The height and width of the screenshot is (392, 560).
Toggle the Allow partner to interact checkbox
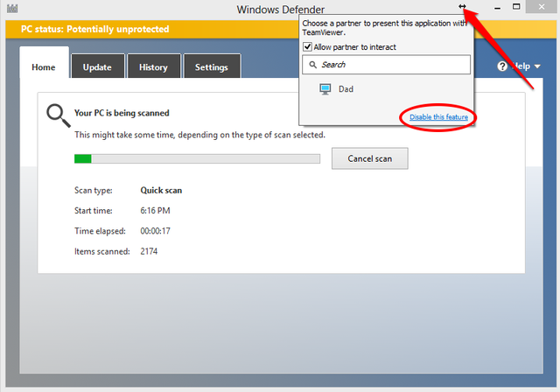point(307,46)
